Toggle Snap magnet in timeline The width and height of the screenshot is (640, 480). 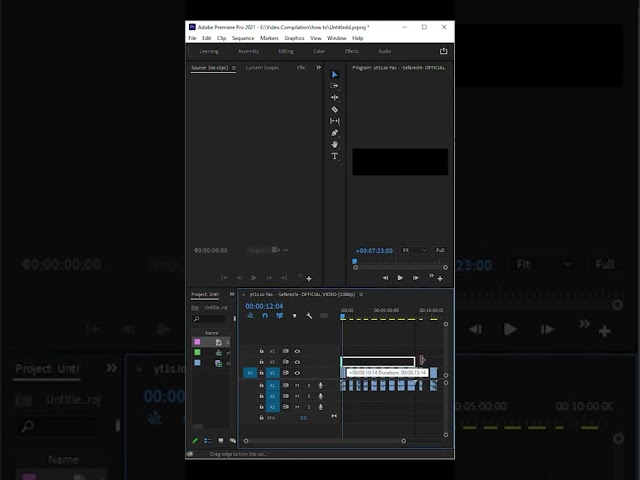tap(265, 316)
